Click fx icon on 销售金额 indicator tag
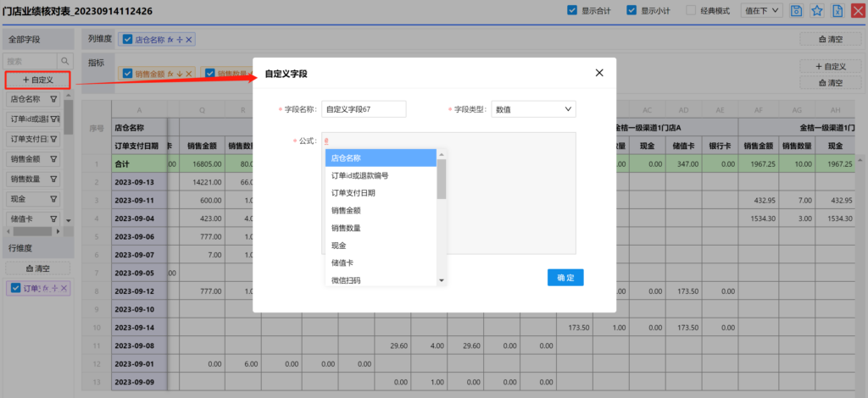The image size is (868, 398). 171,74
